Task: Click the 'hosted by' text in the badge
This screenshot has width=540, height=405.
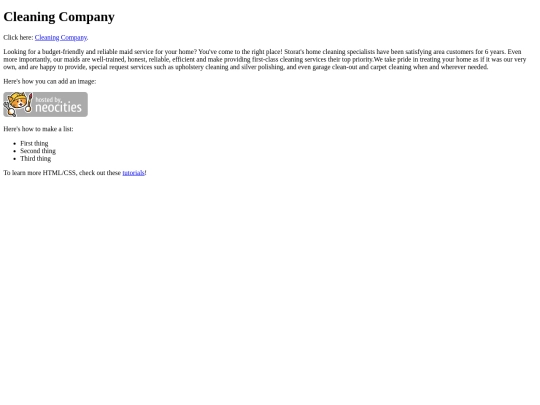Action: pyautogui.click(x=49, y=100)
